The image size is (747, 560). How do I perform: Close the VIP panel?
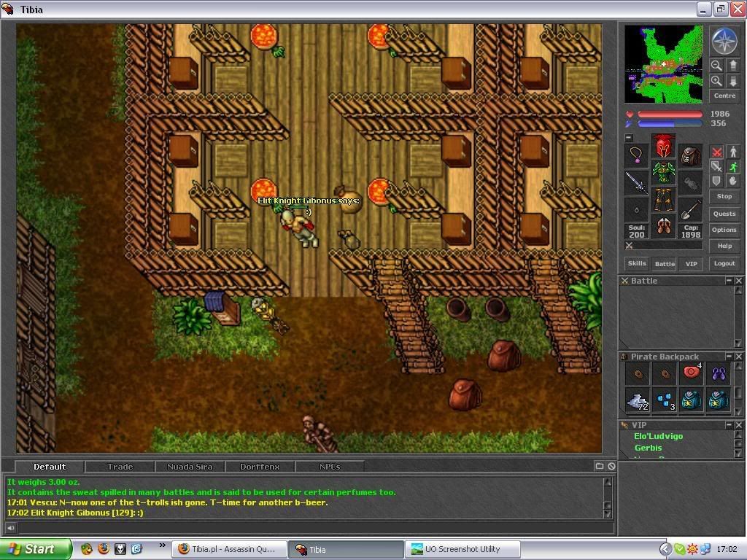coord(738,425)
